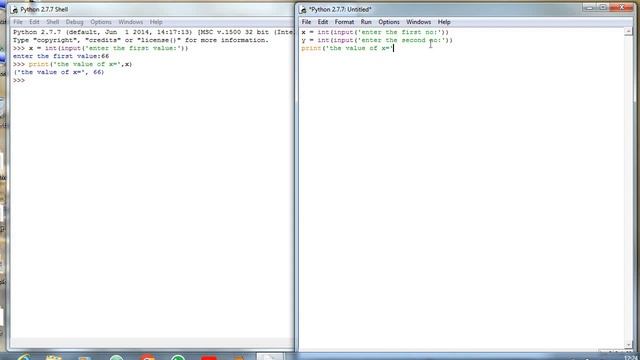Close the Untitled editor window
This screenshot has width=640, height=360.
click(622, 8)
